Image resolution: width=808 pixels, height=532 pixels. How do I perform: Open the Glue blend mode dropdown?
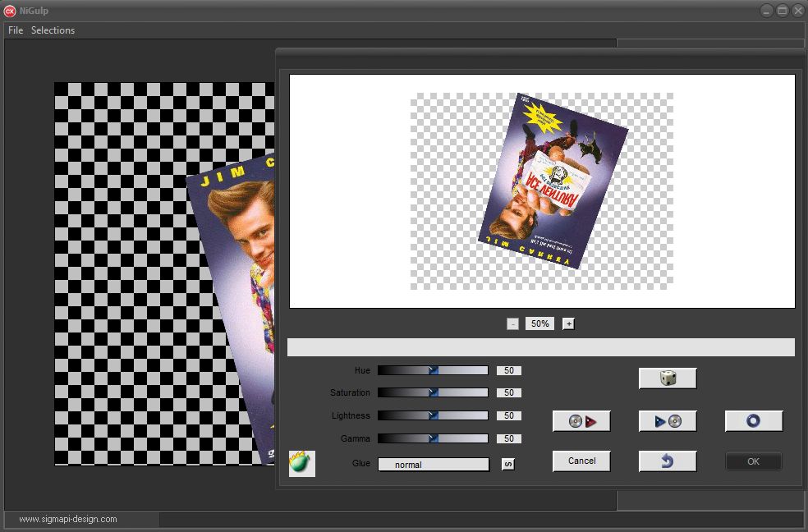click(434, 465)
